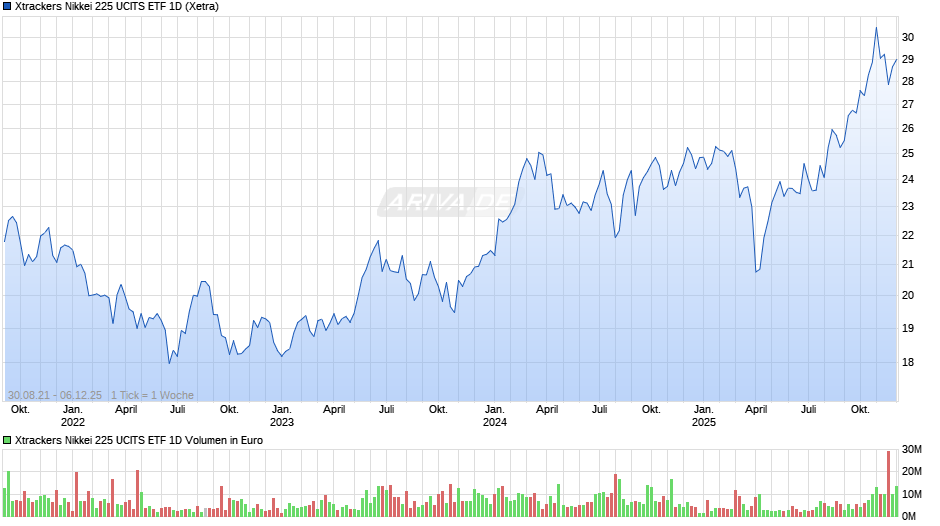940x526 pixels.
Task: Select the 'Xtrackers Nikkei 225 UCITS ETF 1D (Xetra)' title
Action: coord(117,7)
